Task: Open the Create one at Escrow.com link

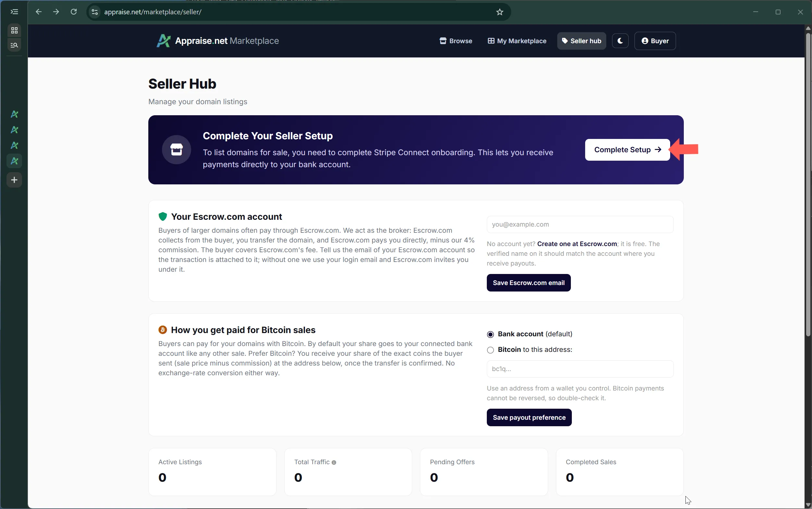Action: tap(577, 244)
